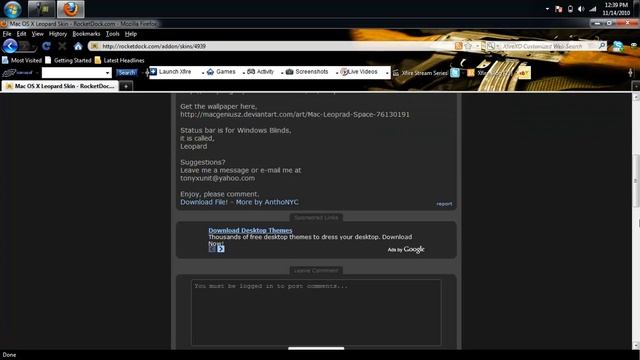The width and height of the screenshot is (640, 360).
Task: Open the Edit menu
Action: pyautogui.click(x=21, y=34)
